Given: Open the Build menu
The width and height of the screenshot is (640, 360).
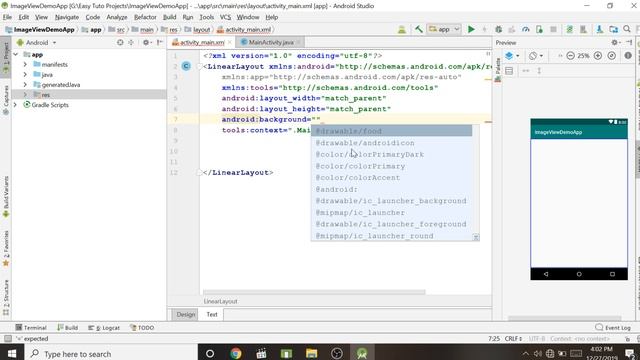Looking at the screenshot, I should click(169, 17).
